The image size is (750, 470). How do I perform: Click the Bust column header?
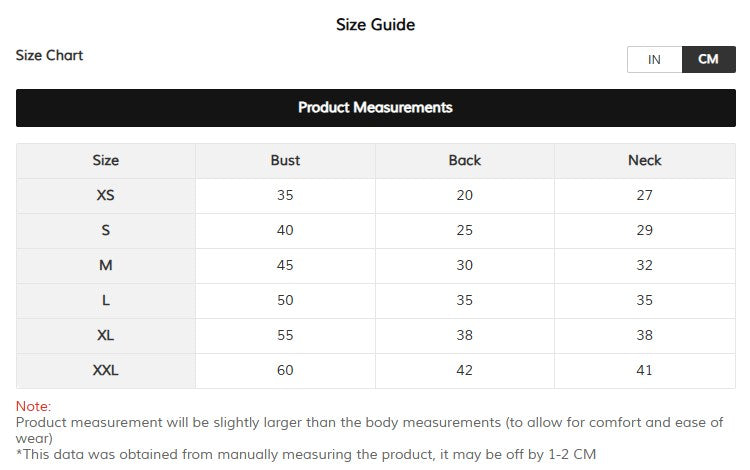point(286,161)
